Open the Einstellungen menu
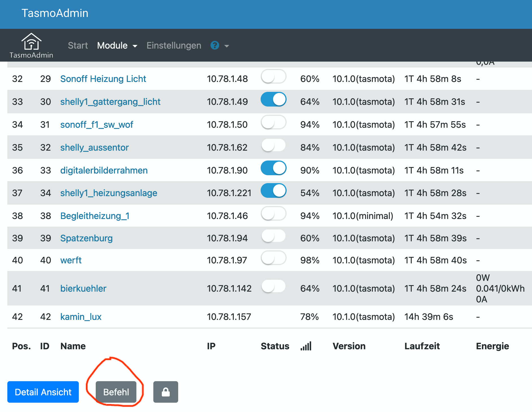 tap(174, 45)
